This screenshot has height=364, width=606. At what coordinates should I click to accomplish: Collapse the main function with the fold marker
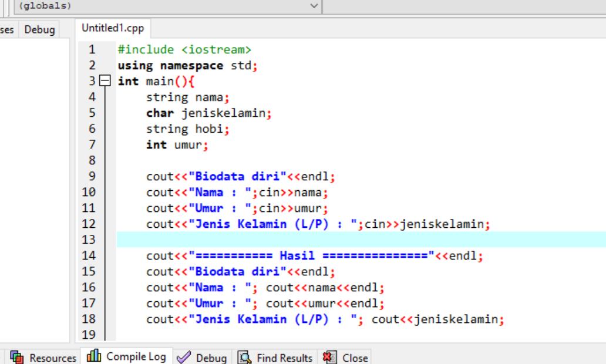tap(105, 80)
